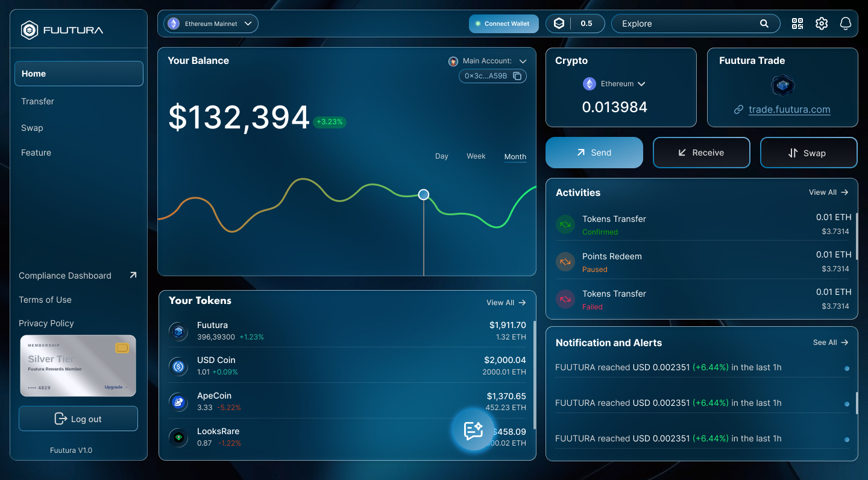Click the unread dot on the first notification
The height and width of the screenshot is (480, 868).
coord(847,368)
